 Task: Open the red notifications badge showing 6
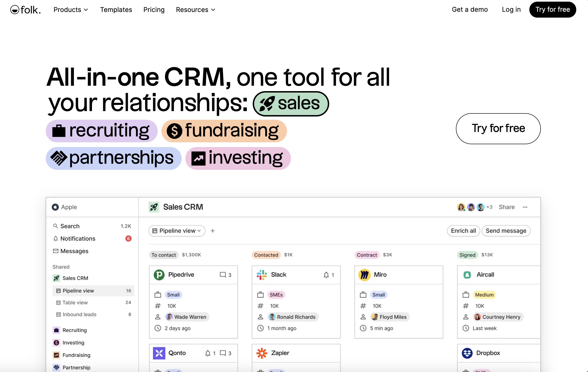pos(128,239)
